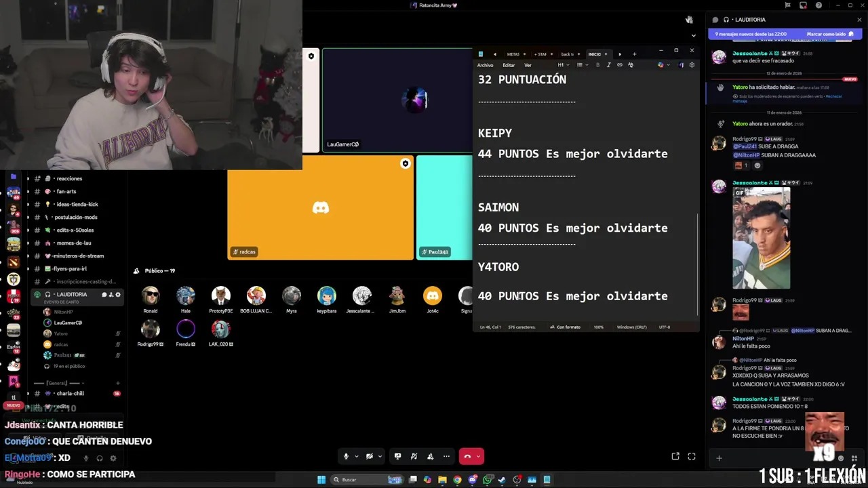Add attachment with chat plus button
The width and height of the screenshot is (868, 488).
(x=719, y=458)
